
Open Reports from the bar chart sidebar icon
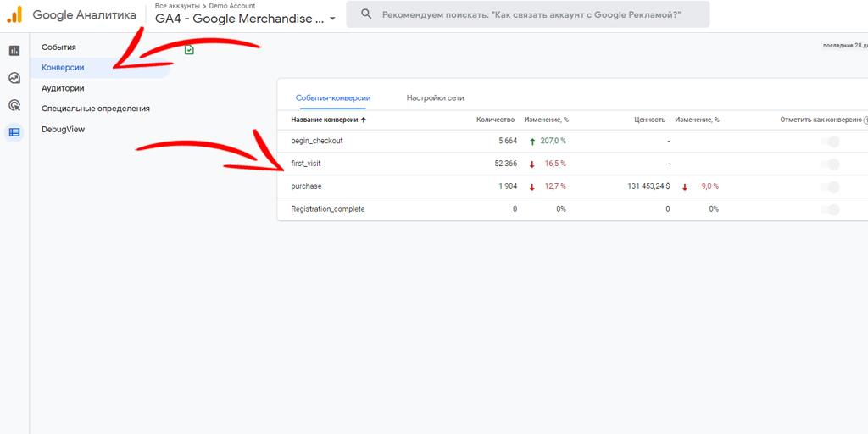(14, 51)
